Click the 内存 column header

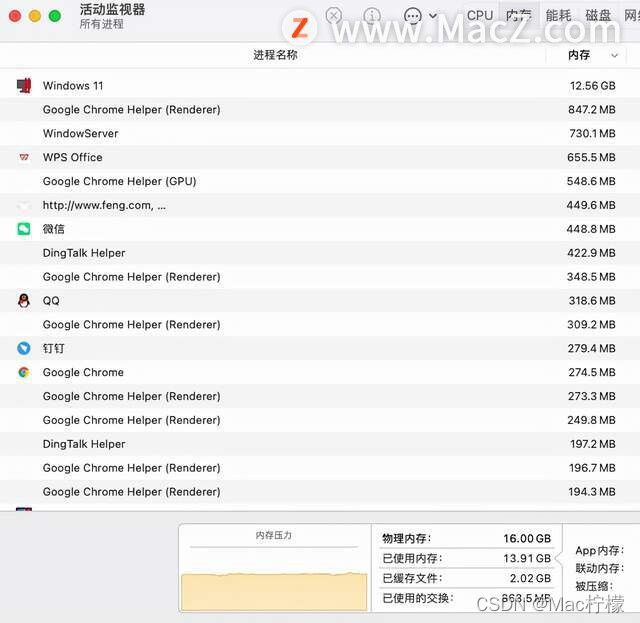(x=579, y=55)
